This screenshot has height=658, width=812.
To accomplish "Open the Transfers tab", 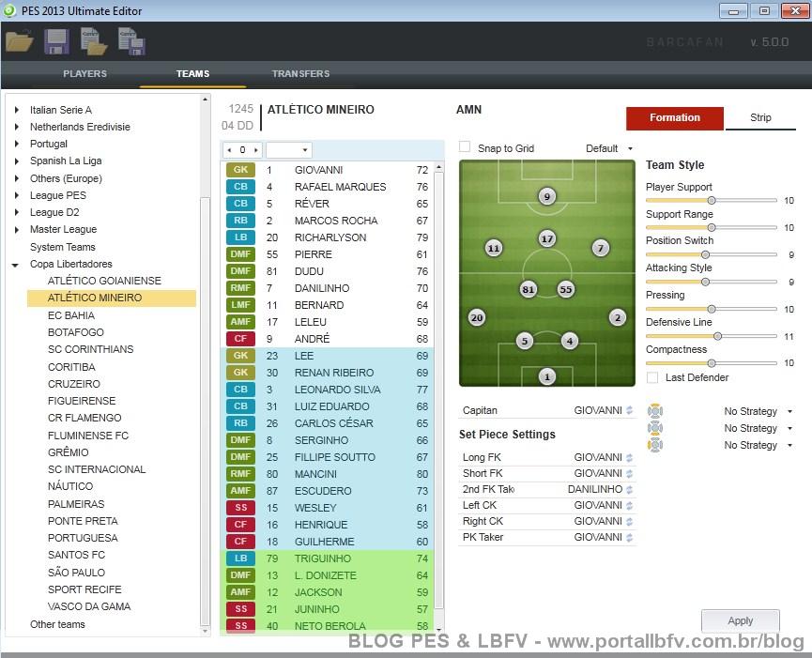I will (300, 74).
